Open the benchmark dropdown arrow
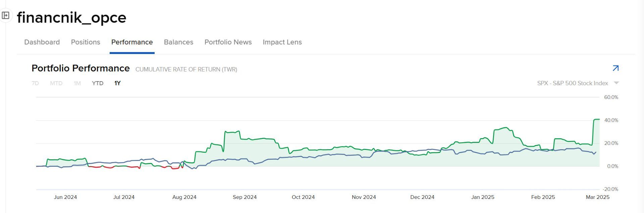The height and width of the screenshot is (213, 644). click(616, 83)
